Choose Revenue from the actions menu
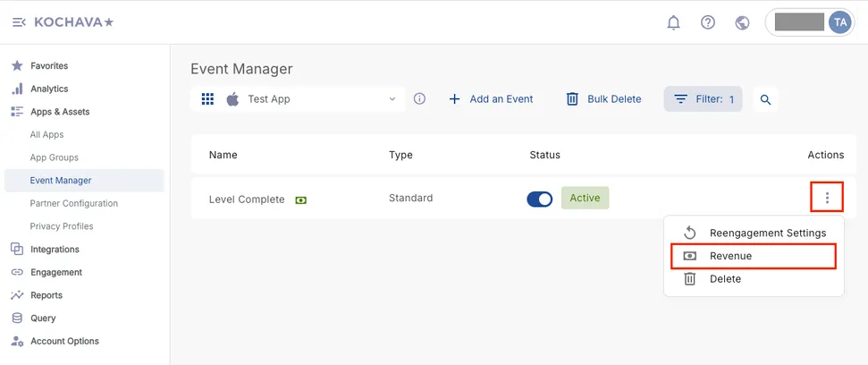 754,256
